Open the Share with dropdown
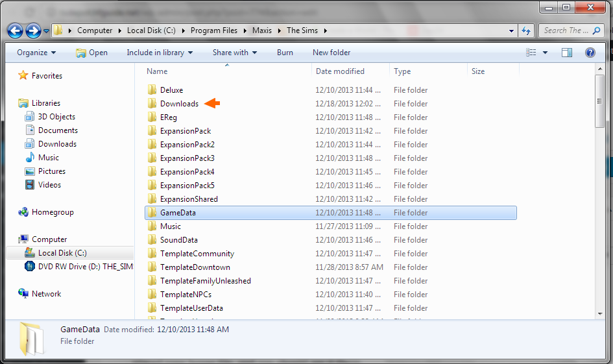This screenshot has width=613, height=364. 234,53
